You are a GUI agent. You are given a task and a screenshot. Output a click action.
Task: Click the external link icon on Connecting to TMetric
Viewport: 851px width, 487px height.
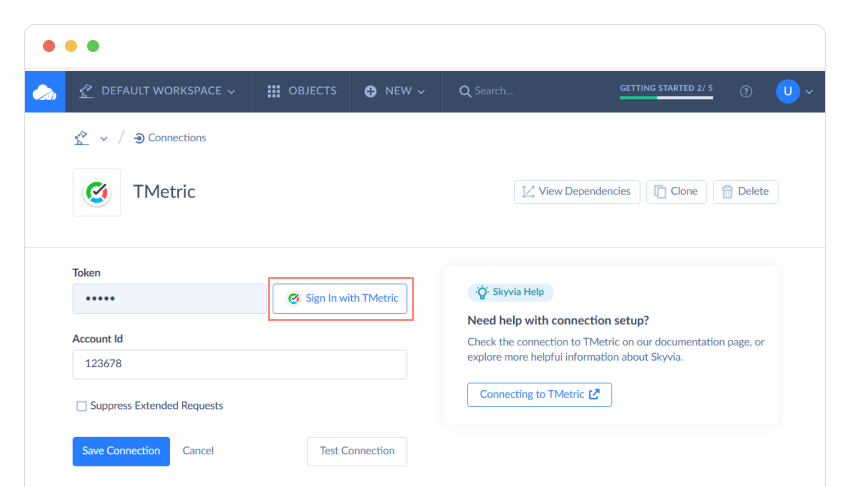(x=595, y=394)
